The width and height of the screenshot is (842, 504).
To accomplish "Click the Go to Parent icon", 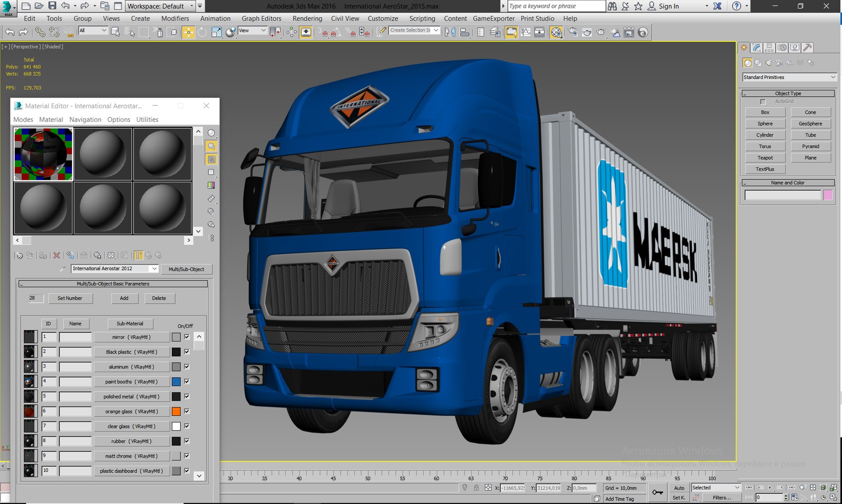I will pos(149,255).
